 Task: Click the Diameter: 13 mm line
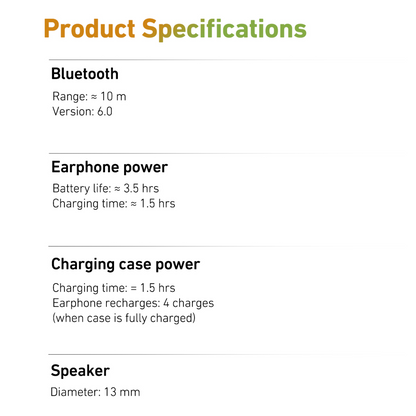click(x=95, y=392)
